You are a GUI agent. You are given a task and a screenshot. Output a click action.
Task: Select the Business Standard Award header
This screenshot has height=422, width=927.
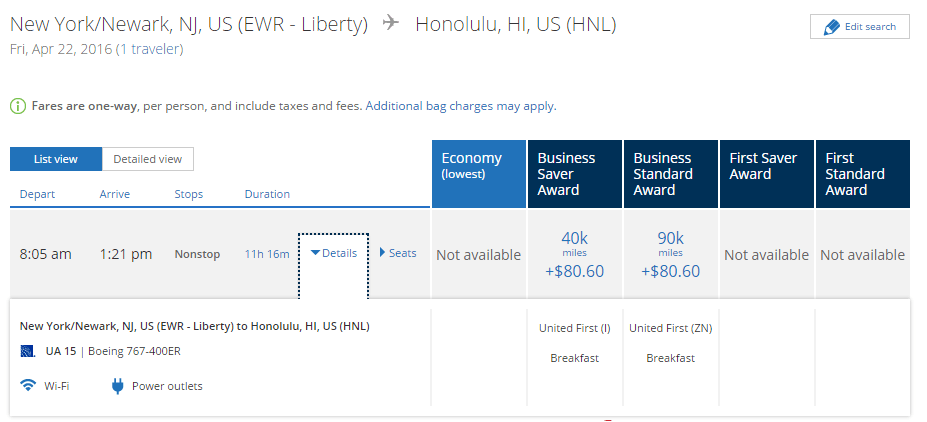[x=670, y=174]
